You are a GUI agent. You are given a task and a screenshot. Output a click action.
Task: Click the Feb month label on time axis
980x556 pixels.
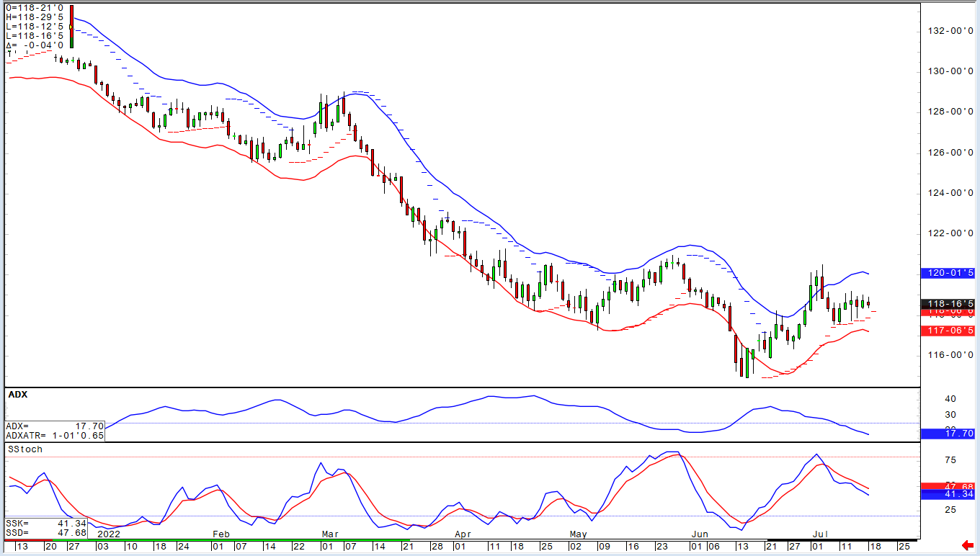click(x=221, y=534)
